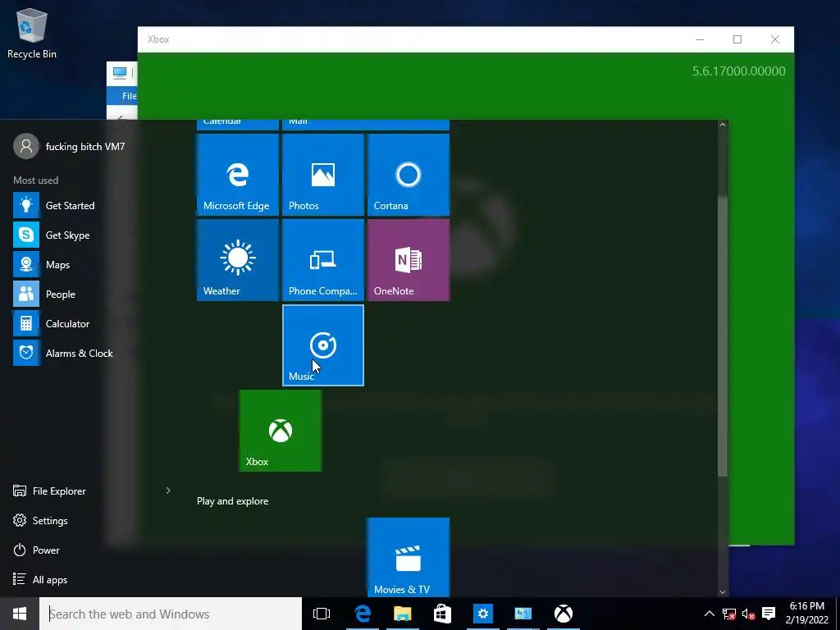Click the user account avatar
The image size is (840, 630).
point(26,146)
